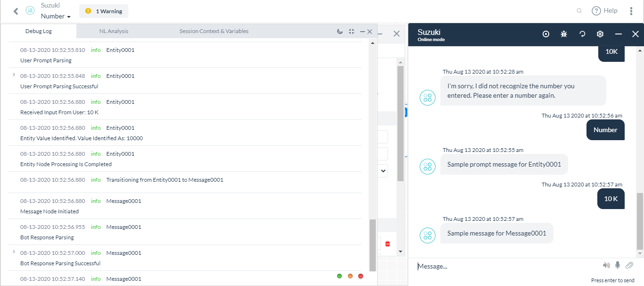The width and height of the screenshot is (644, 286).
Task: Toggle dark mode with the moon icon
Action: pos(340,32)
